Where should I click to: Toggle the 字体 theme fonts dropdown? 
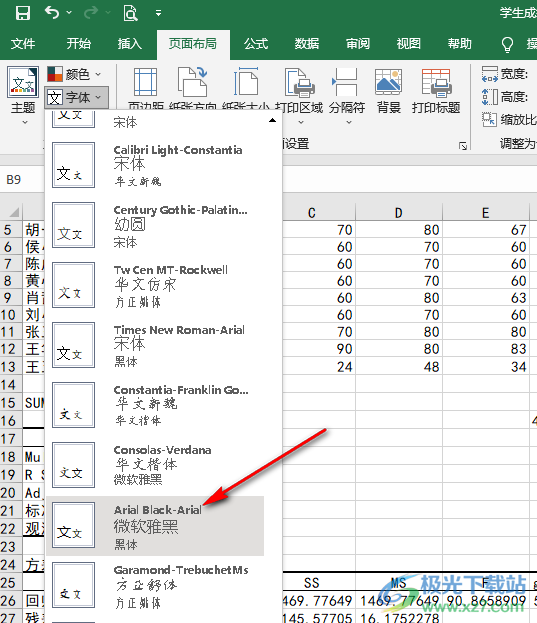click(x=76, y=97)
